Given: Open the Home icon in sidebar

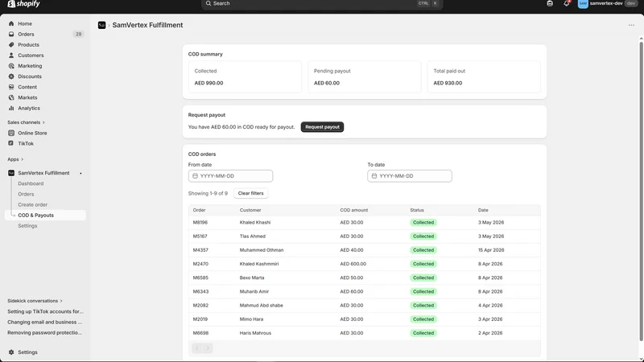Looking at the screenshot, I should [x=11, y=24].
